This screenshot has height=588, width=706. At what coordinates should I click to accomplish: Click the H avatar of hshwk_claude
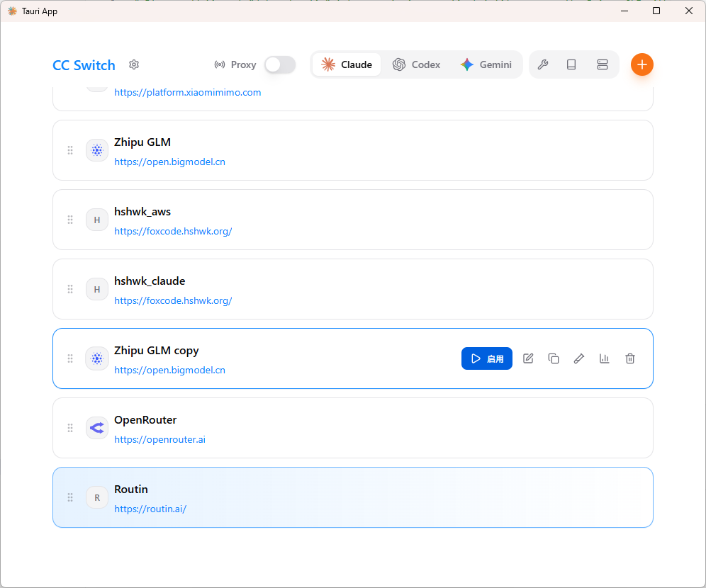tap(97, 289)
